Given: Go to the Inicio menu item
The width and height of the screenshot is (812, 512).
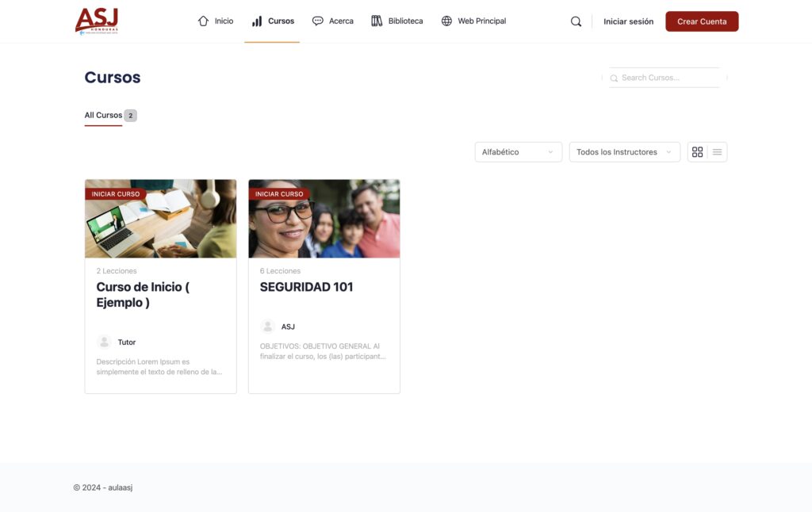Looking at the screenshot, I should pos(216,21).
